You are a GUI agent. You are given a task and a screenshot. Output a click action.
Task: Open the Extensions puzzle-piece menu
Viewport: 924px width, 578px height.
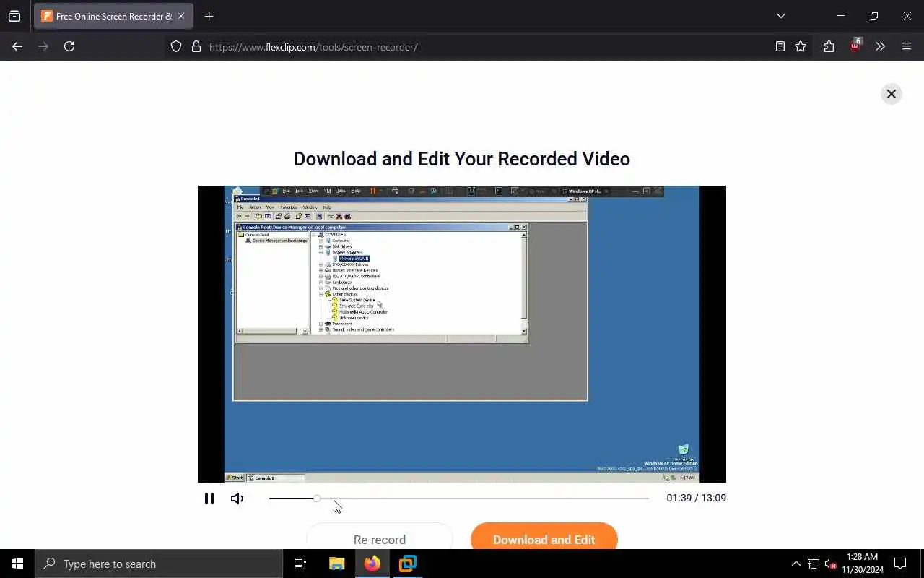pos(829,46)
